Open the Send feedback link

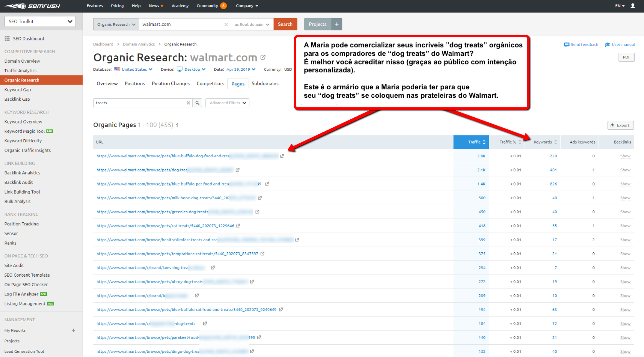click(x=581, y=45)
